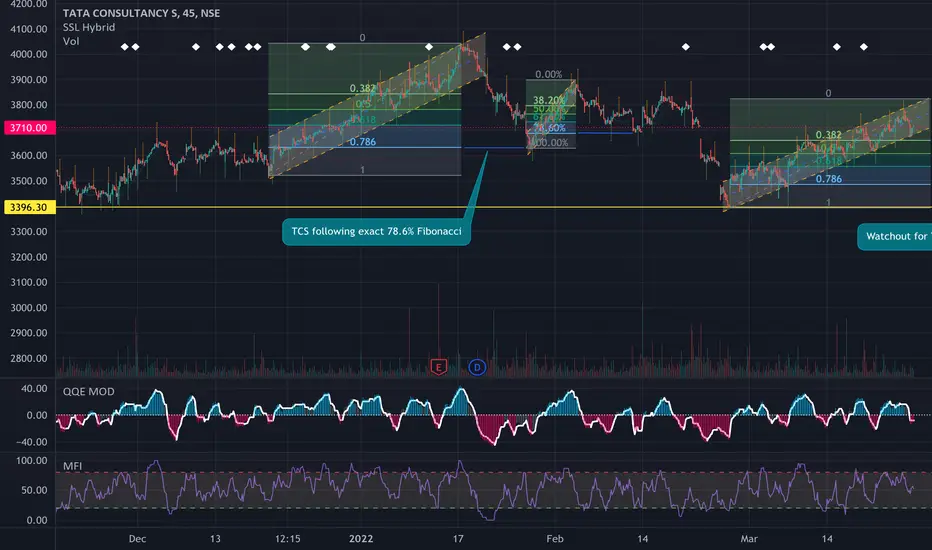Click the 0.786 label on the March Fibonacci
This screenshot has width=932, height=550.
(829, 179)
